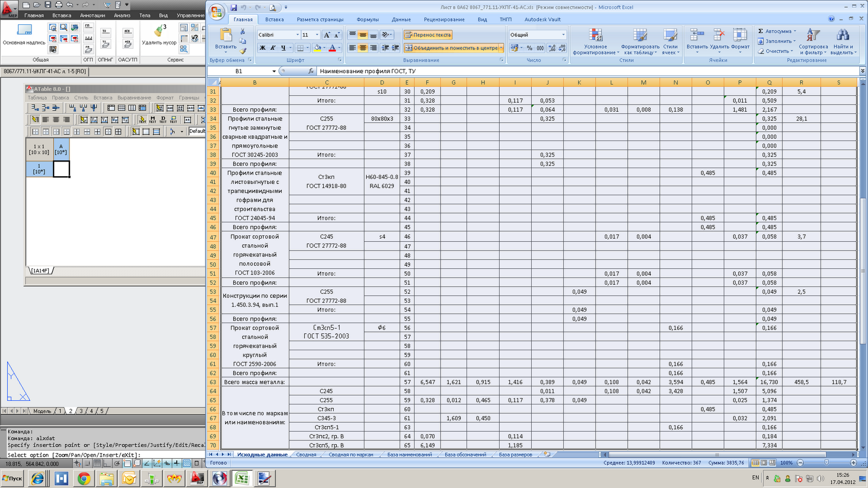The width and height of the screenshot is (868, 488).
Task: Click the Cut scissors icon in Excel
Action: tap(242, 31)
